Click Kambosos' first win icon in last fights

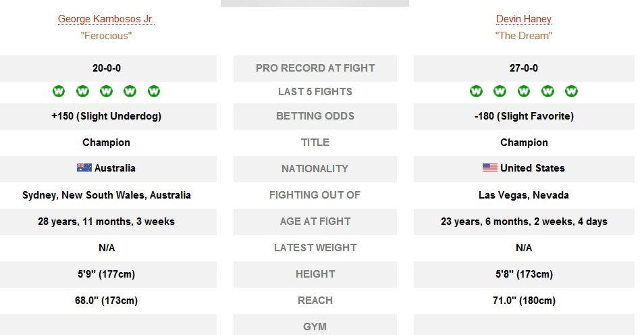point(59,91)
